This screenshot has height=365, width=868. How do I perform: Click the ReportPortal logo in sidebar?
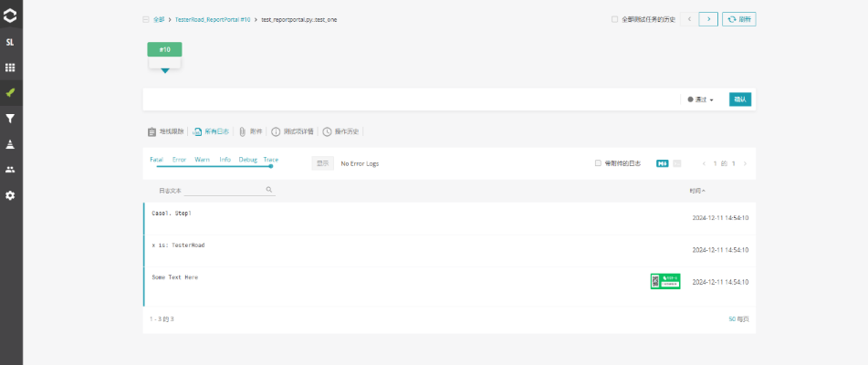tap(10, 16)
